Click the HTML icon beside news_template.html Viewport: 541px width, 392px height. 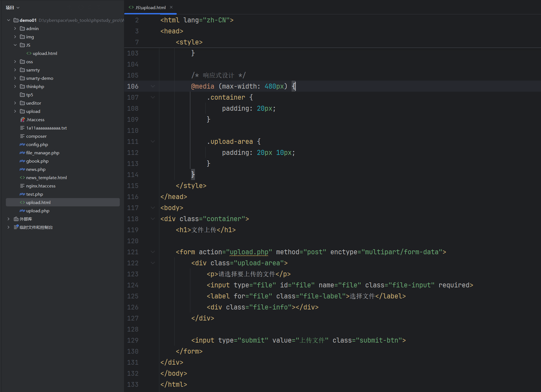22,178
